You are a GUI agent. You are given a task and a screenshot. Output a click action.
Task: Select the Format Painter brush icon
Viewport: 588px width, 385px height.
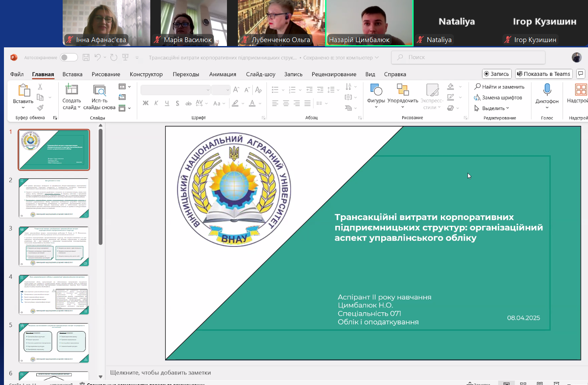click(40, 107)
